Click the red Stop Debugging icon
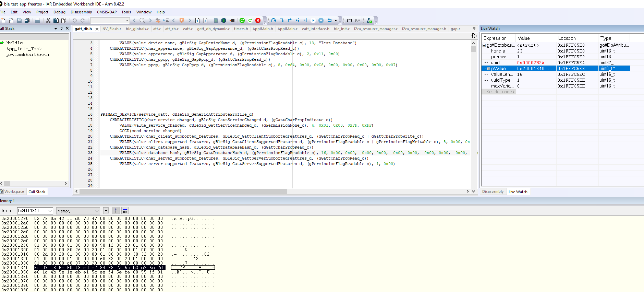Screen dimensions: 644x292 (x=258, y=21)
